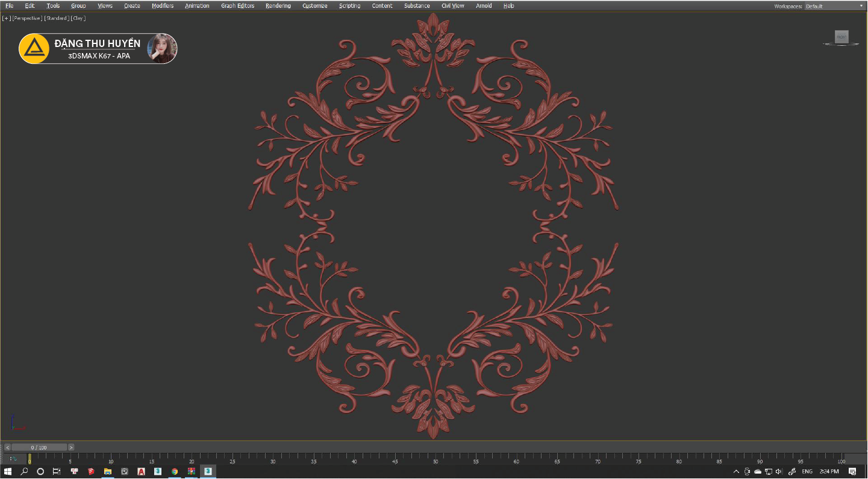Open the Modifiers menu
The image size is (868, 479).
pos(163,6)
